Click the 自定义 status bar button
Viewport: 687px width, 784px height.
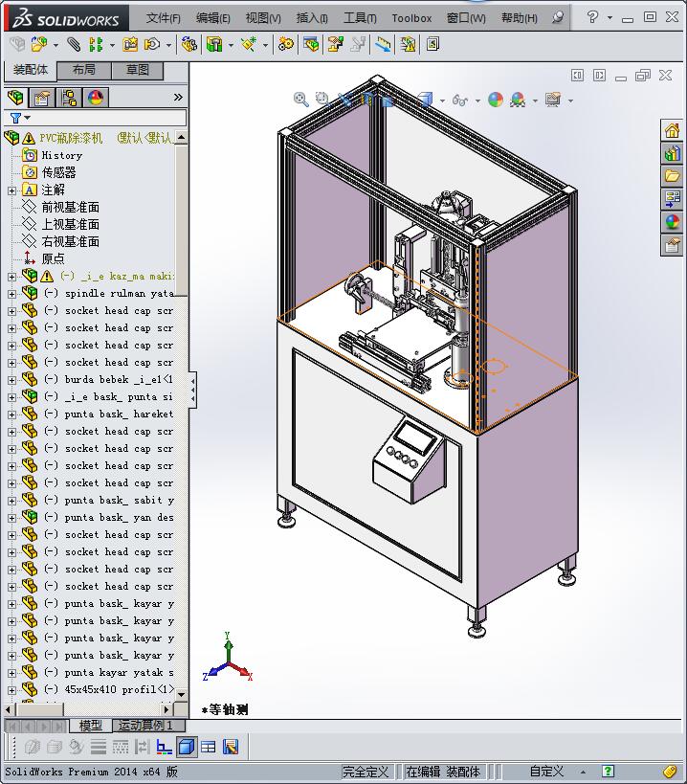click(546, 772)
